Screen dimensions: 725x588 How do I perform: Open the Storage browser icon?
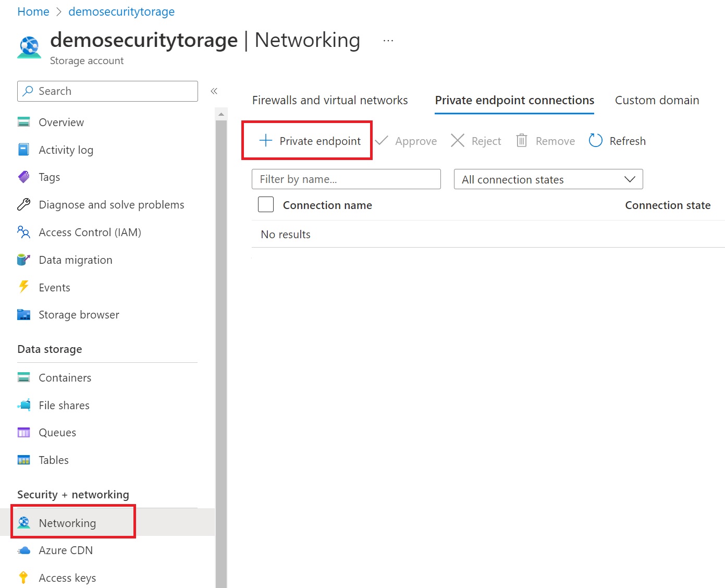coord(24,315)
